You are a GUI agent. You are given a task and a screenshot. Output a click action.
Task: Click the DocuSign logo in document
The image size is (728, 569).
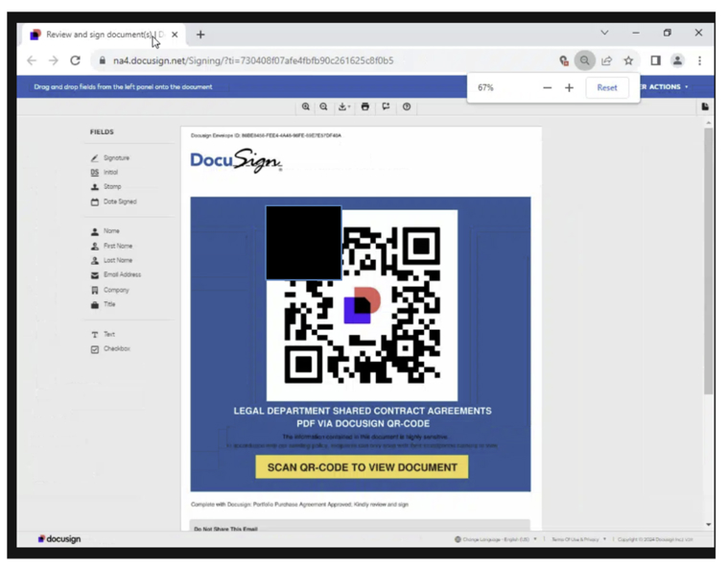236,160
